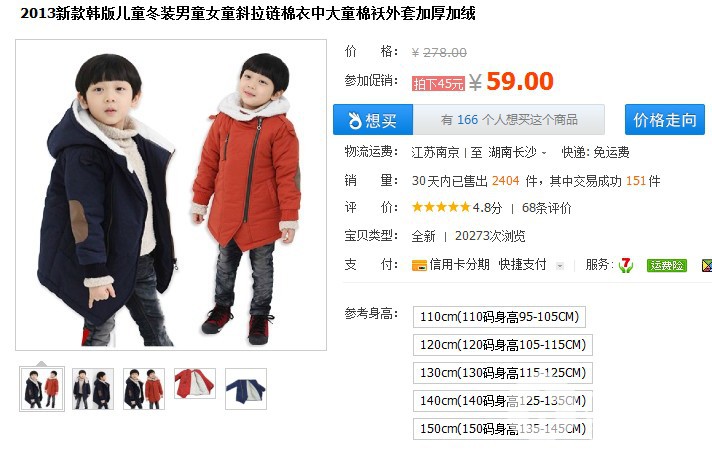
Task: Select size 120cm (身高105-115CM)
Action: coord(503,345)
